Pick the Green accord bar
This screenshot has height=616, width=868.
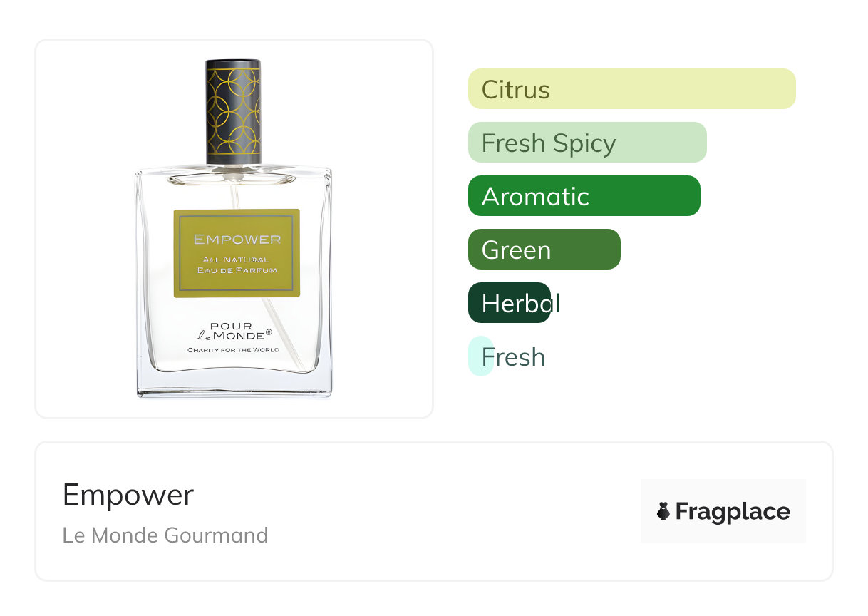point(544,250)
